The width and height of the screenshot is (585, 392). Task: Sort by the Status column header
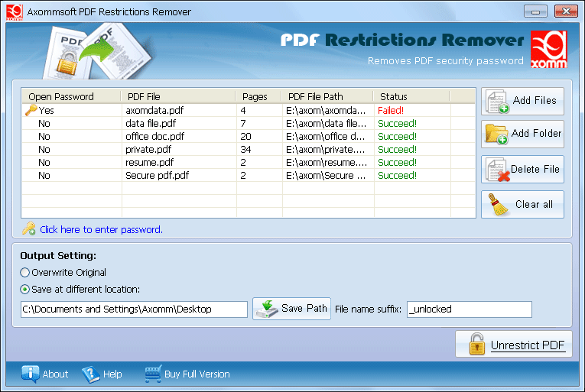[x=411, y=96]
